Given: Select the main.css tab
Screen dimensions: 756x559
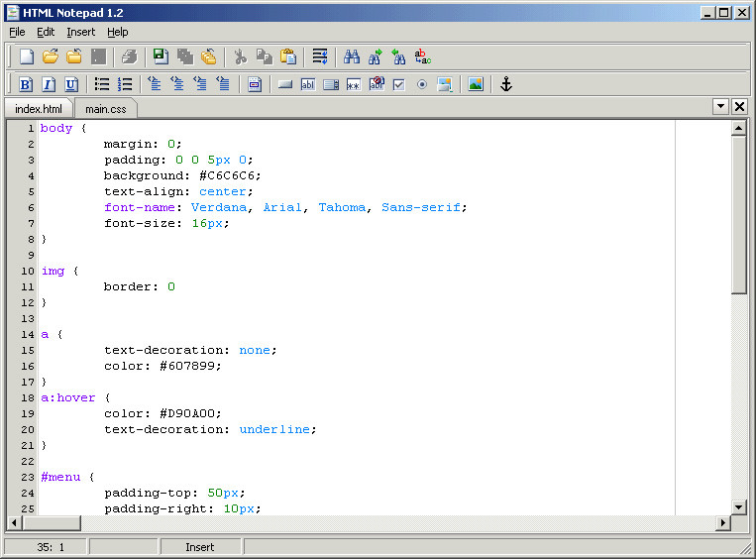Looking at the screenshot, I should coord(106,109).
